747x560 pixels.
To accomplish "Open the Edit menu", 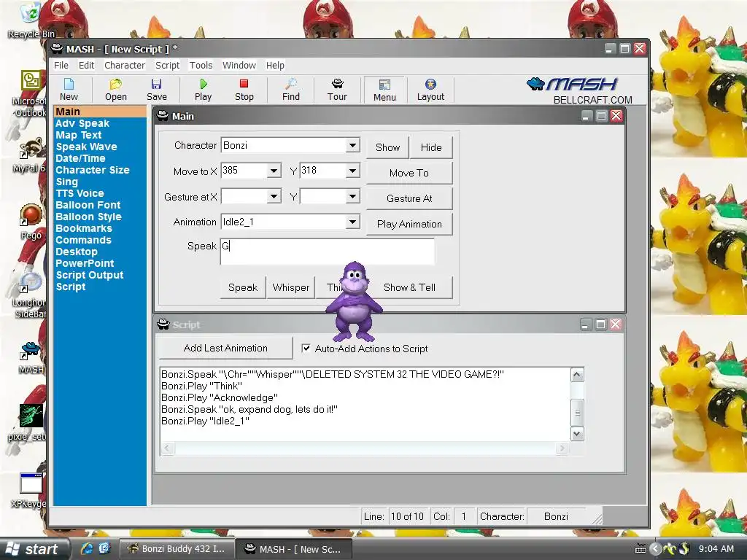I will [x=86, y=65].
